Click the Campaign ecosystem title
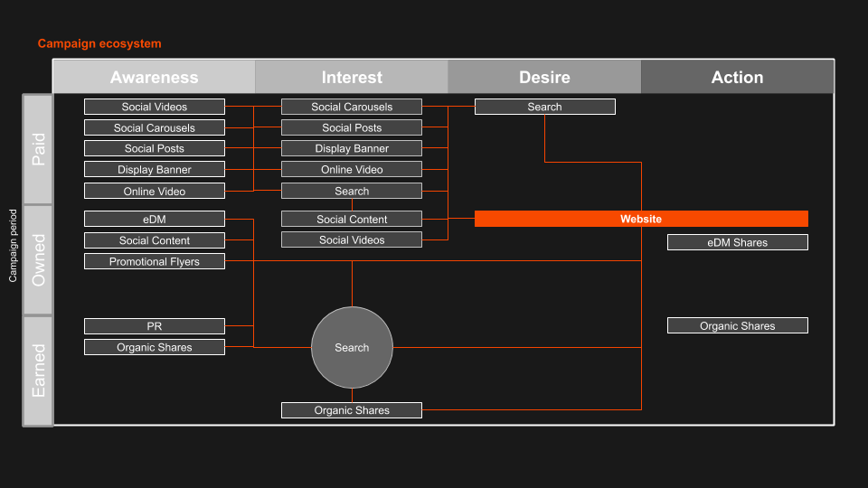Image resolution: width=868 pixels, height=488 pixels. [x=99, y=43]
